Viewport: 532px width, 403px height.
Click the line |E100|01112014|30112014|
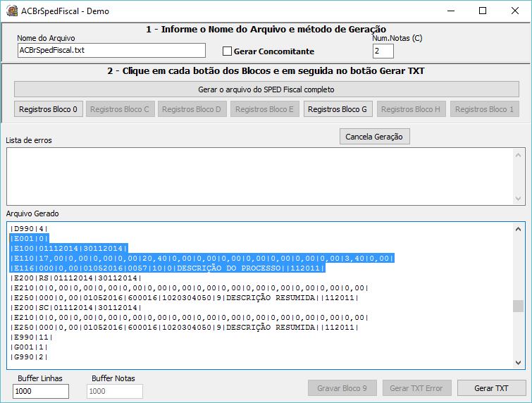pyautogui.click(x=68, y=249)
